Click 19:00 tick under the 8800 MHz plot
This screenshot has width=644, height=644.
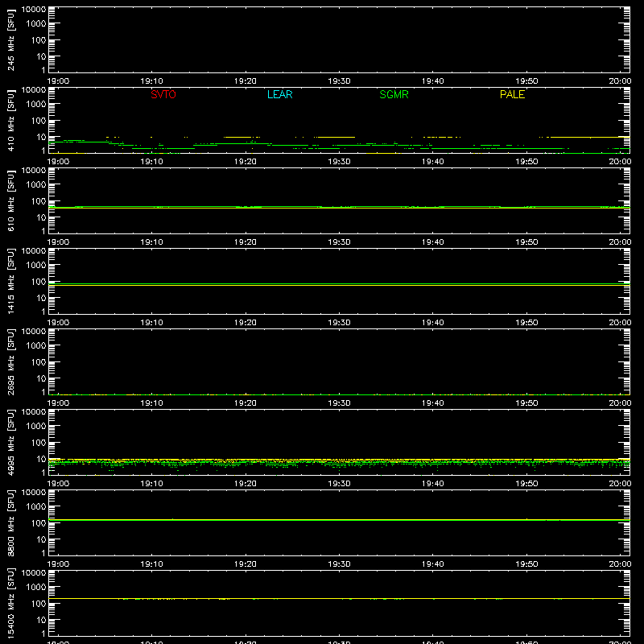click(x=58, y=564)
